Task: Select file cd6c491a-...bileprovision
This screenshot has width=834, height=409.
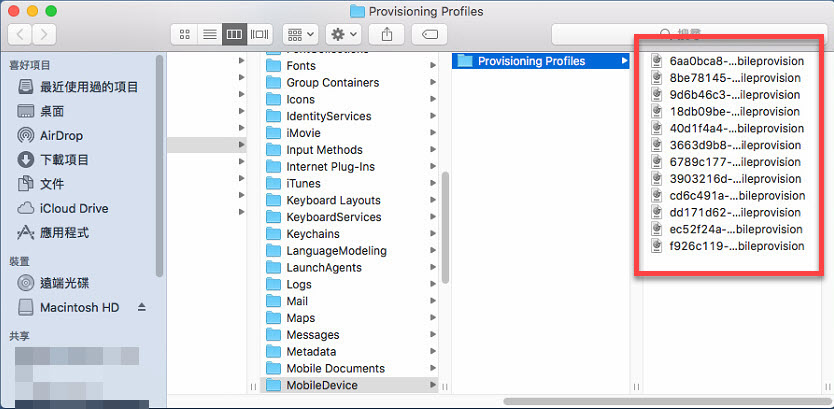Action: [728, 196]
